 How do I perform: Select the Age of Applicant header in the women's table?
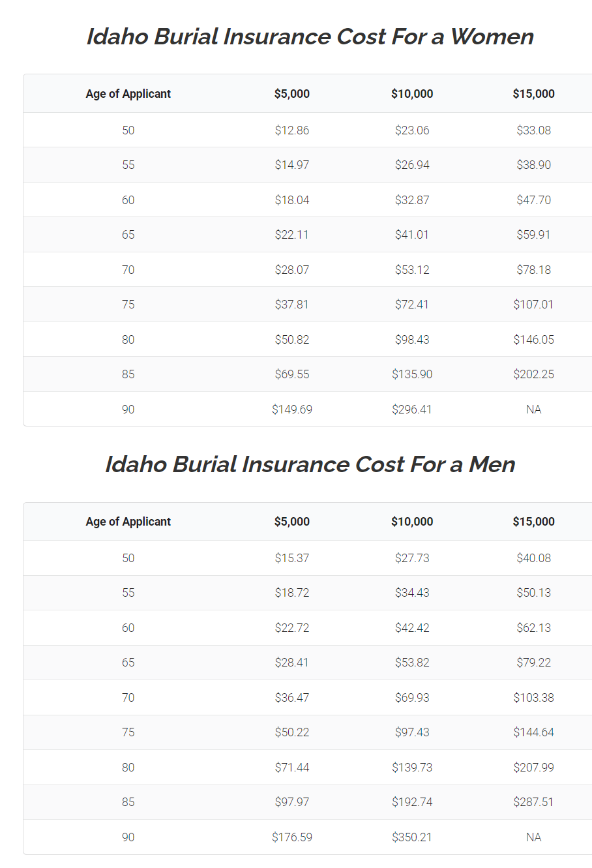(128, 94)
